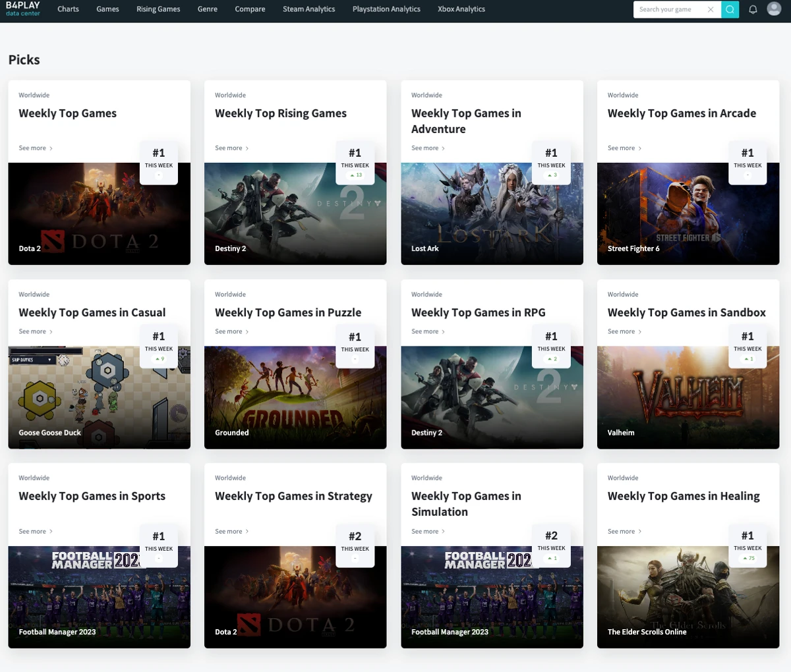
Task: Open the user profile avatar
Action: tap(774, 9)
